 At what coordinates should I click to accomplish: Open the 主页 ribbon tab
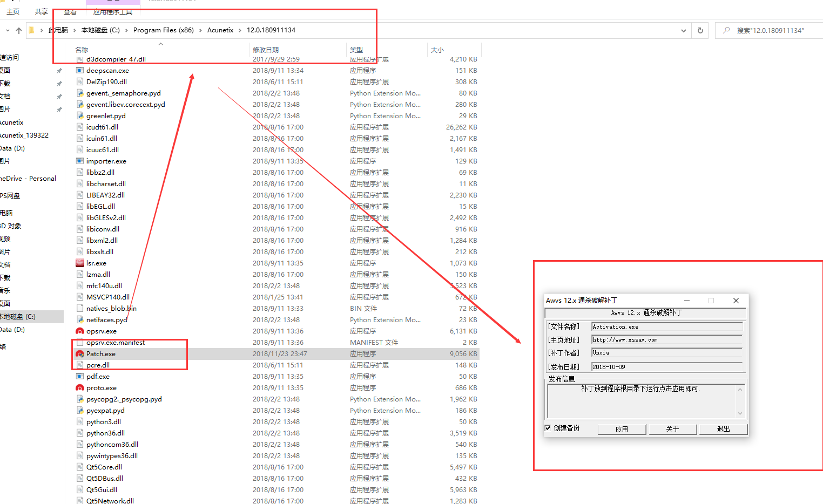(13, 11)
